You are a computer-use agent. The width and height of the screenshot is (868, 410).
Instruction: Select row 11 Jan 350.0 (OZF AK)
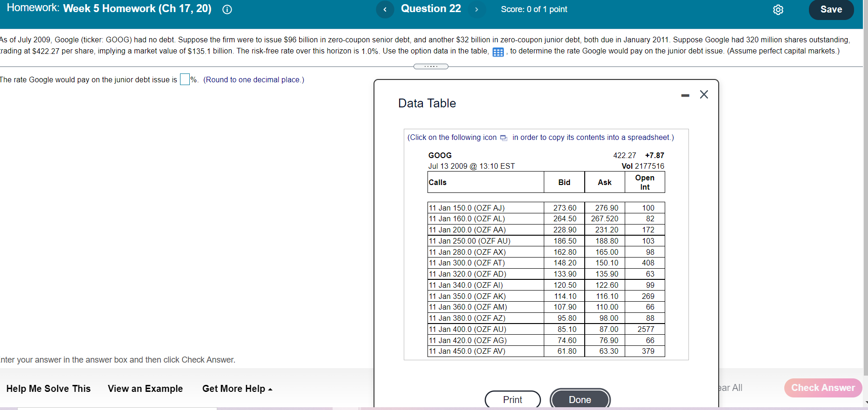tap(546, 296)
